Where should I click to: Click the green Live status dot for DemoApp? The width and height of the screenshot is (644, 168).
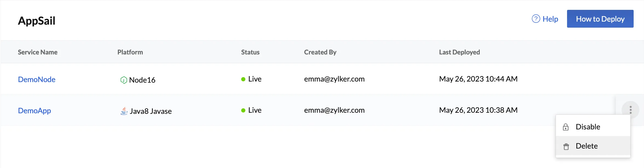coord(243,111)
